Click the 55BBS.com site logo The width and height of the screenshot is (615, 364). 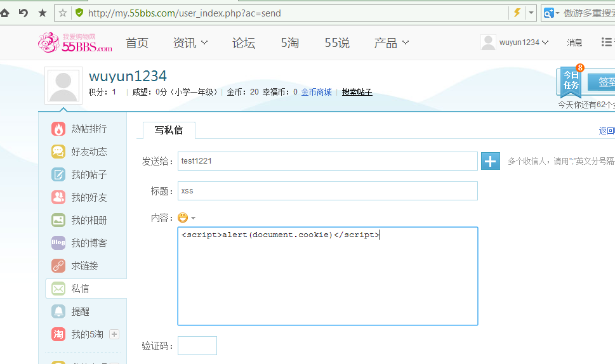point(75,42)
